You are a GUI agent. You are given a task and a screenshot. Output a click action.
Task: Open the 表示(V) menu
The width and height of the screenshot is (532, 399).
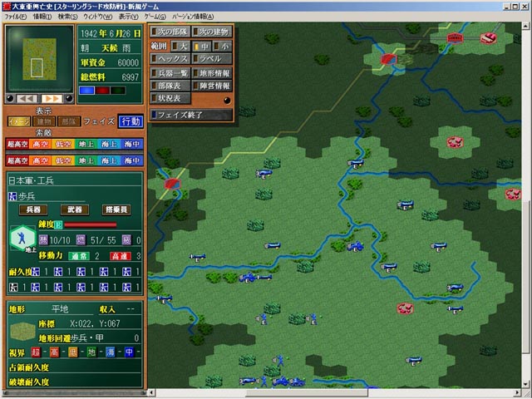pos(128,16)
